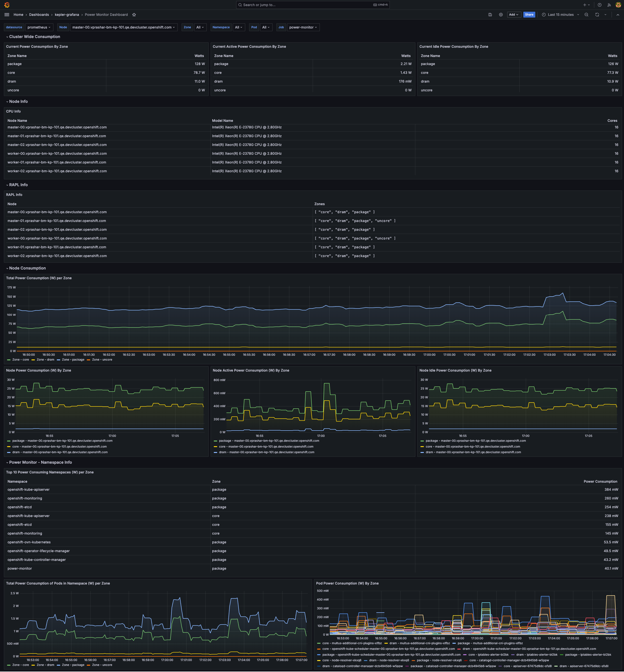Click dram 176 mW active power cell

[x=405, y=81]
